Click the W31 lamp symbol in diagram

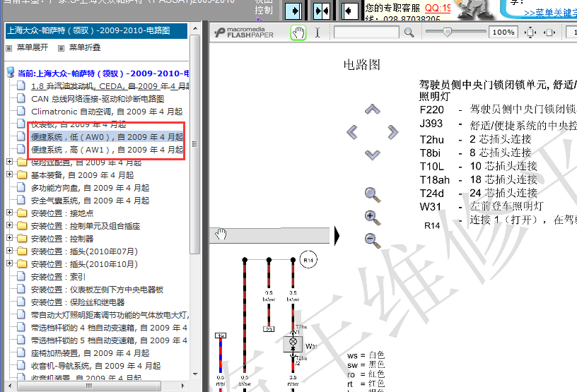pyautogui.click(x=293, y=344)
